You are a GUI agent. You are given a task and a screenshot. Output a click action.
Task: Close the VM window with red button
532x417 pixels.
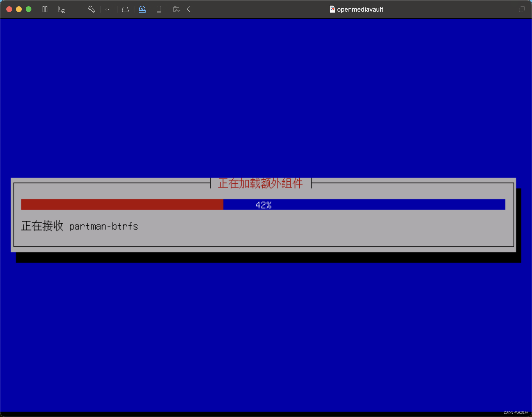click(x=9, y=9)
